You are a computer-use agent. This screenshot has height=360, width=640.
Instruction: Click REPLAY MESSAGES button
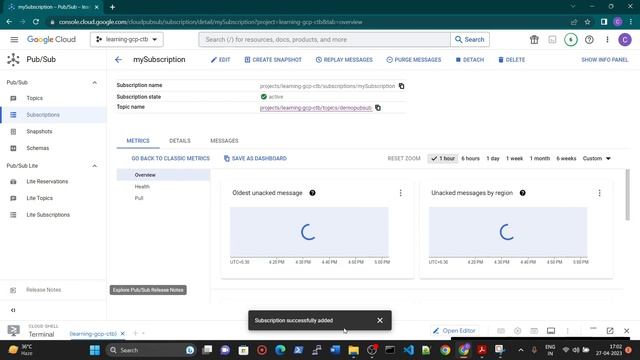pyautogui.click(x=344, y=60)
